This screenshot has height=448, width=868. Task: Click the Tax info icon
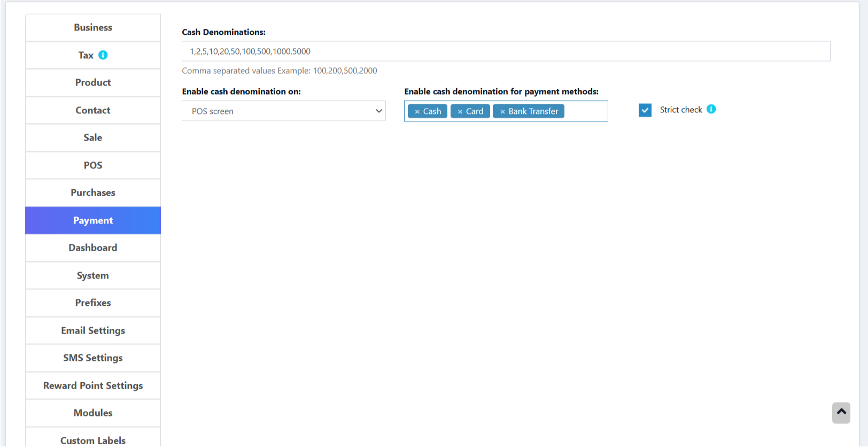(103, 55)
